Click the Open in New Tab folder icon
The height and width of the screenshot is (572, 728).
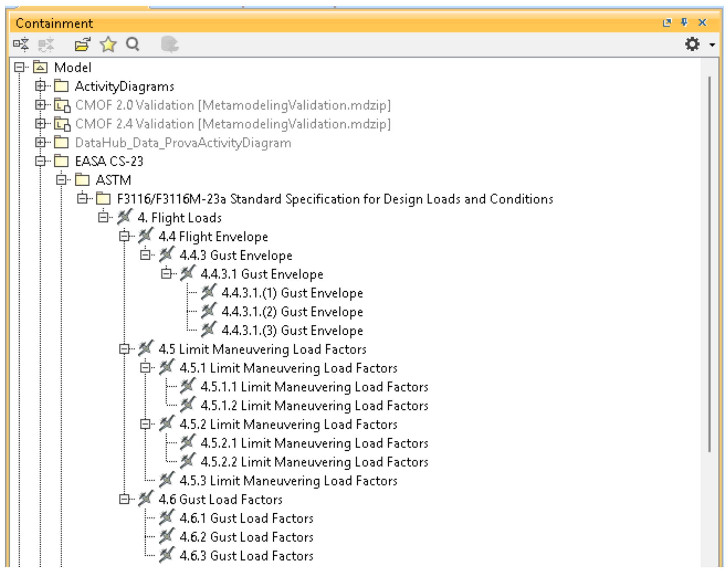tap(83, 44)
